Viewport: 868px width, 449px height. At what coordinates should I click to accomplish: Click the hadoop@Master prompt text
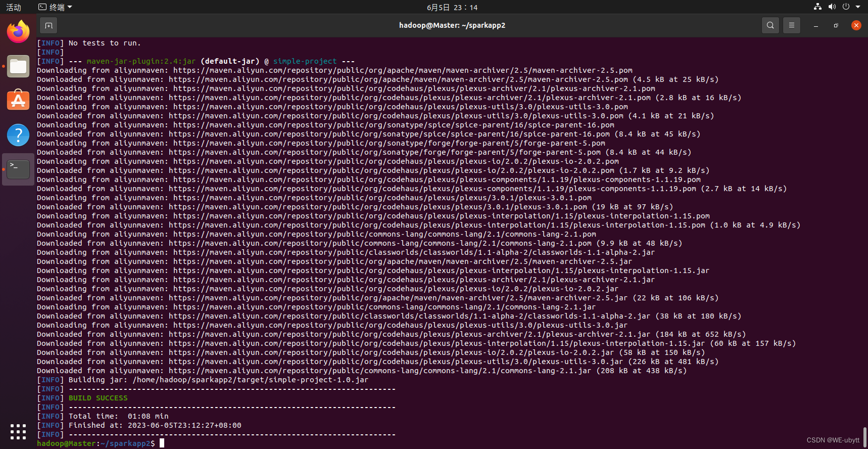pyautogui.click(x=66, y=443)
